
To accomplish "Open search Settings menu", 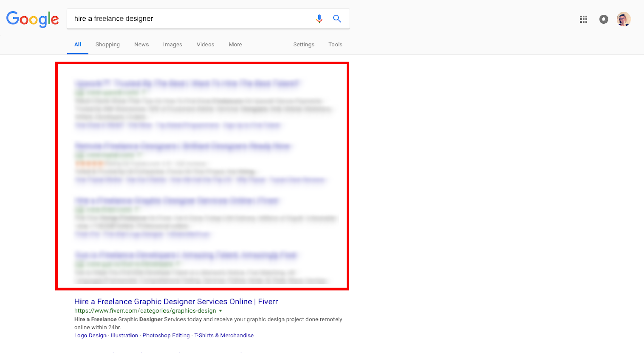I will pos(304,44).
